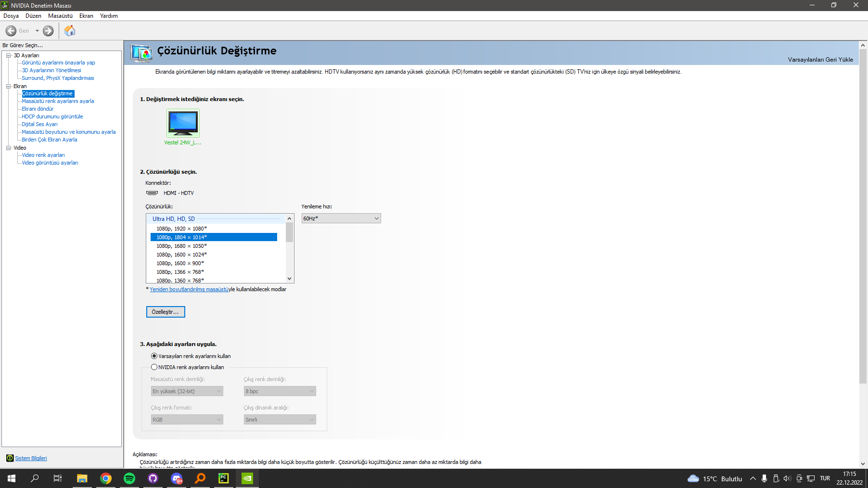Image resolution: width=868 pixels, height=488 pixels.
Task: Open the Masaüstü menu
Action: pyautogui.click(x=60, y=16)
